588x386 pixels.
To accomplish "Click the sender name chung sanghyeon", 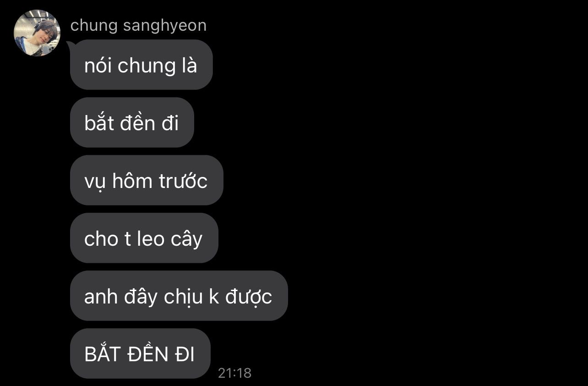I will point(138,26).
